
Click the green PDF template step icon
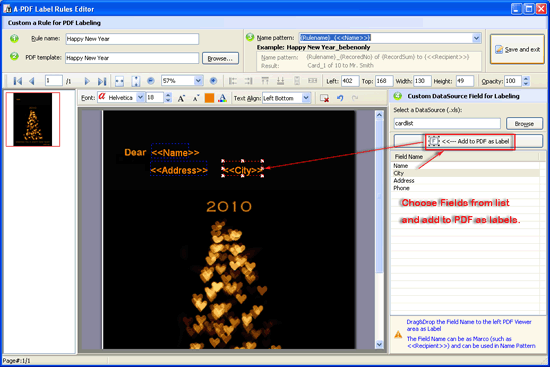[14, 56]
